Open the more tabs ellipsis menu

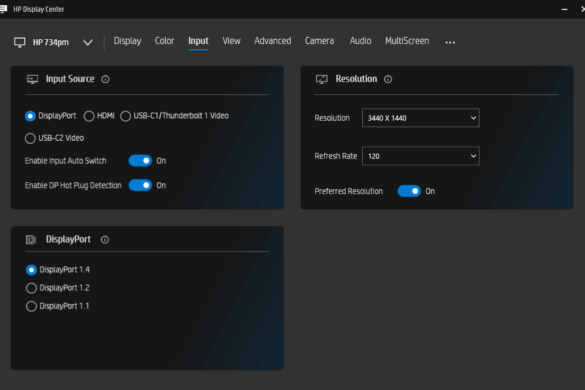(x=450, y=42)
